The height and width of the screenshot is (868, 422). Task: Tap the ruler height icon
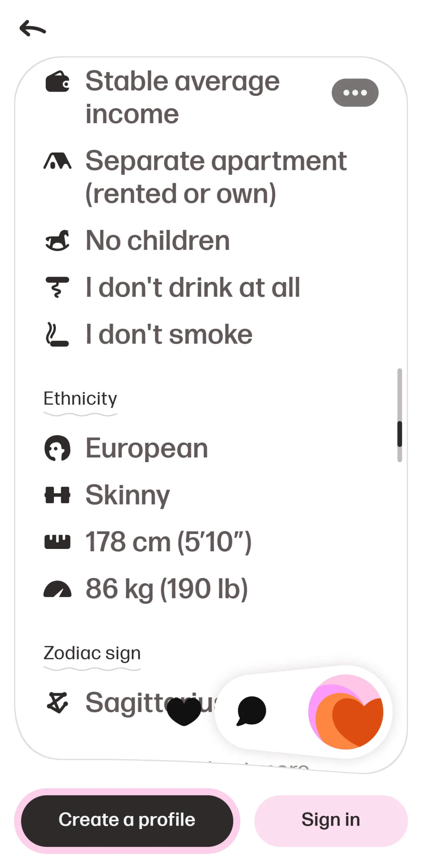[57, 541]
